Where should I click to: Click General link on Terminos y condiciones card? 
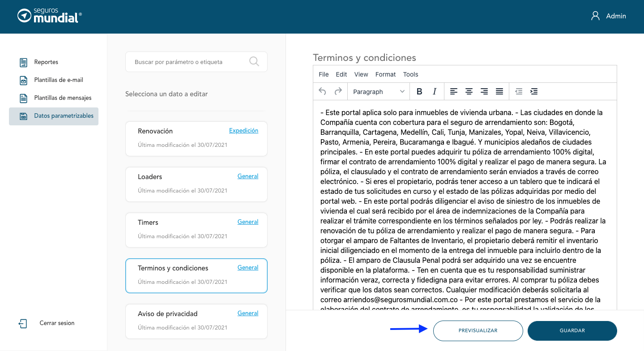(x=248, y=268)
